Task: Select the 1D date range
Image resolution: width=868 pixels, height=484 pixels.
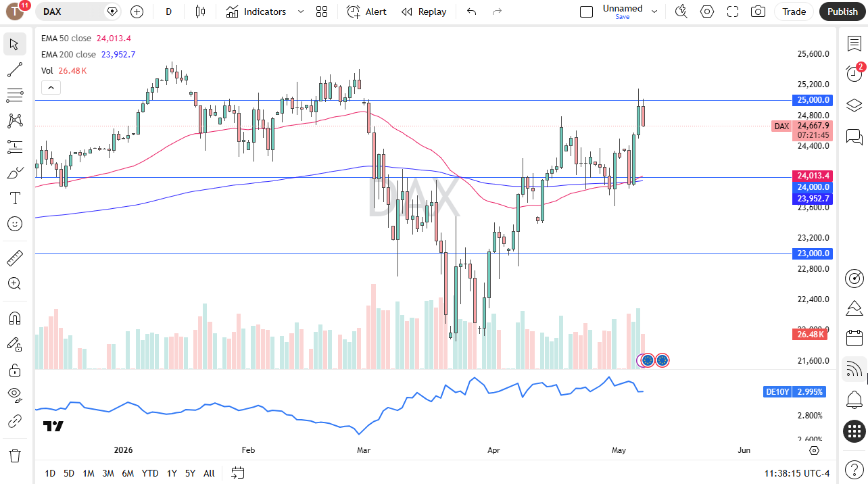Action: [x=50, y=473]
